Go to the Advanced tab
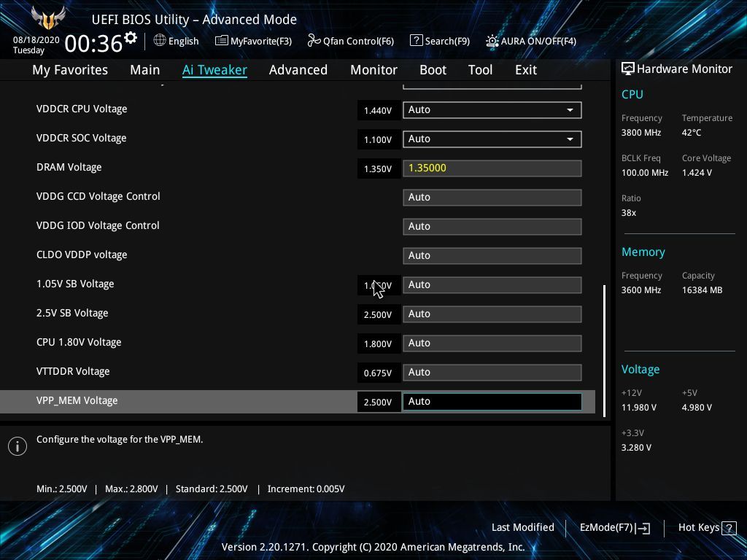The width and height of the screenshot is (747, 560). pos(298,70)
